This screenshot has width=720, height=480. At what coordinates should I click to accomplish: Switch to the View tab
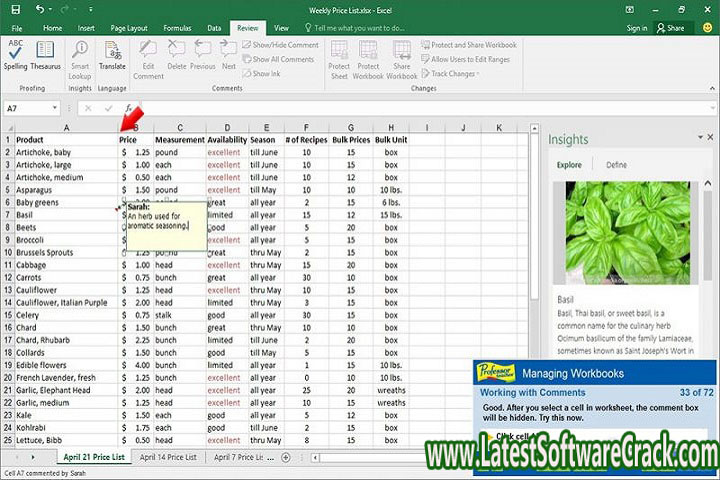(x=281, y=28)
